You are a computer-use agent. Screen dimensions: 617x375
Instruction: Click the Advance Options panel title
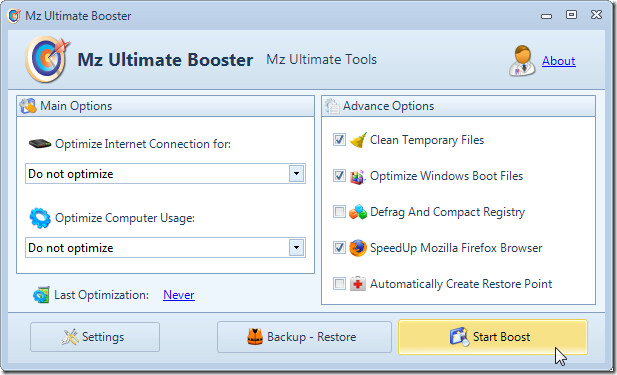(x=388, y=106)
